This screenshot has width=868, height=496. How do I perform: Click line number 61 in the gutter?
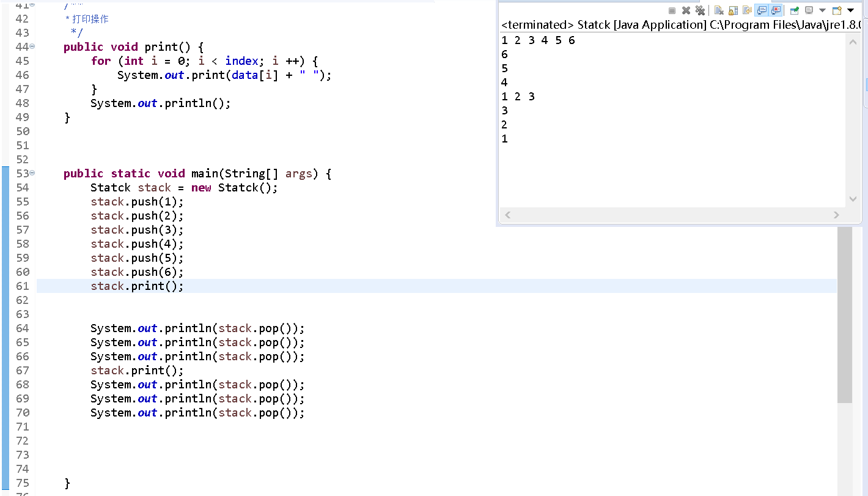(23, 286)
